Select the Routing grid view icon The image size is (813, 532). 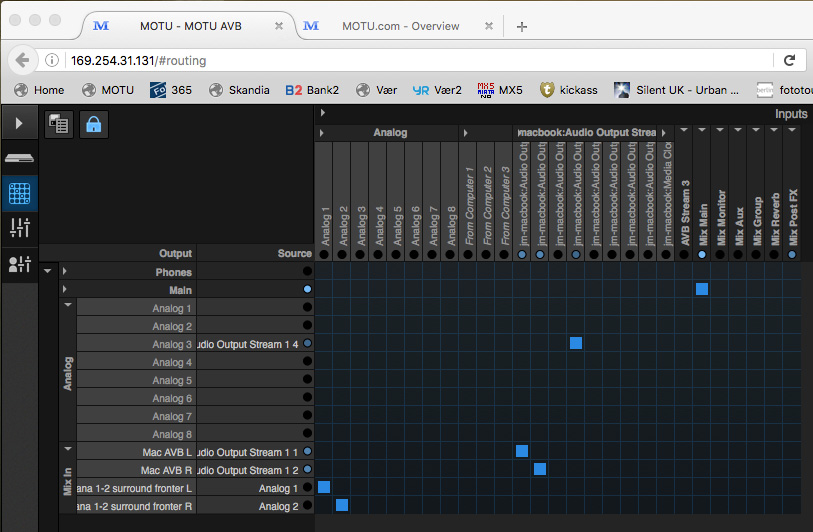point(19,192)
